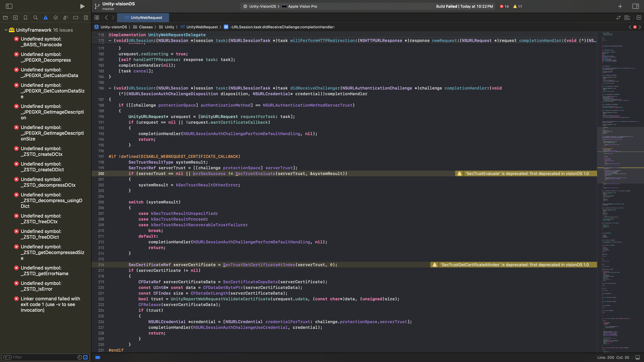Viewport: 644px width, 362px height.
Task: Click the code minimap
Action: pos(620,192)
